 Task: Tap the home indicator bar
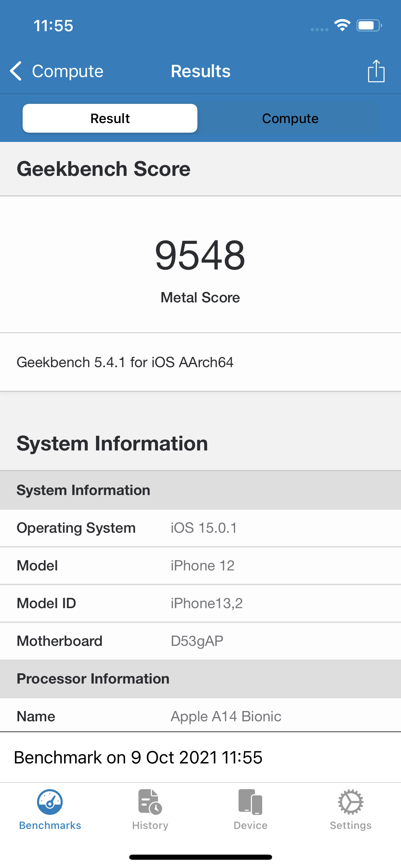pyautogui.click(x=200, y=857)
